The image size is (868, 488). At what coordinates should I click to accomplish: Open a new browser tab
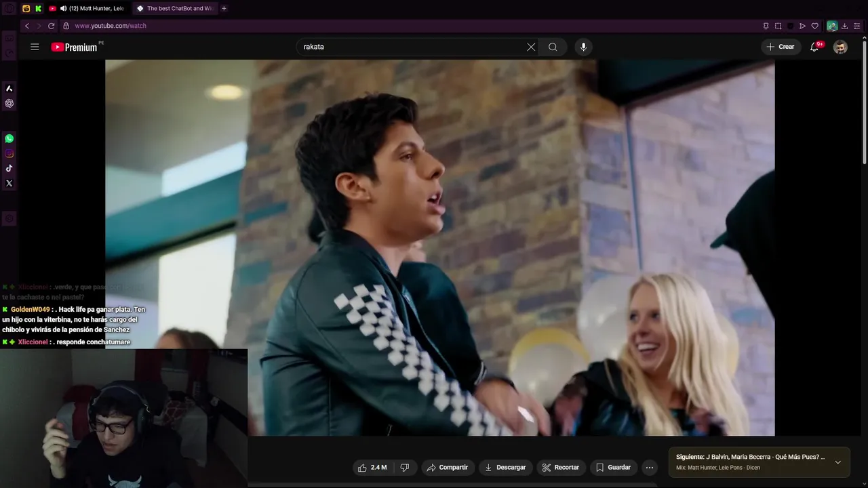pos(224,8)
